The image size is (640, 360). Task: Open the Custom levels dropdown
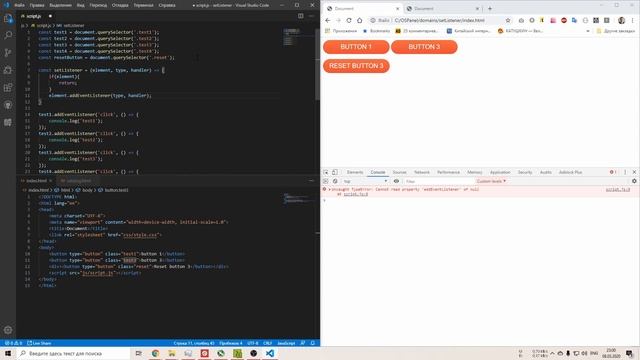coord(491,181)
